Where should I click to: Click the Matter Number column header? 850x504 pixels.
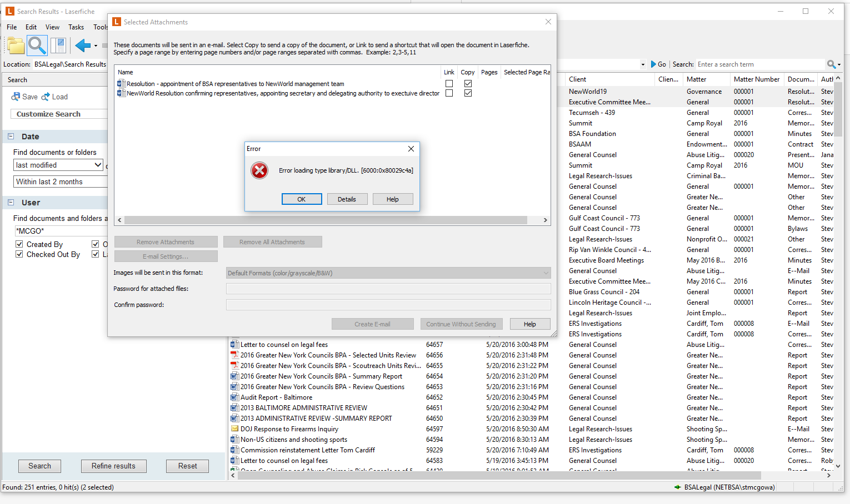[756, 79]
